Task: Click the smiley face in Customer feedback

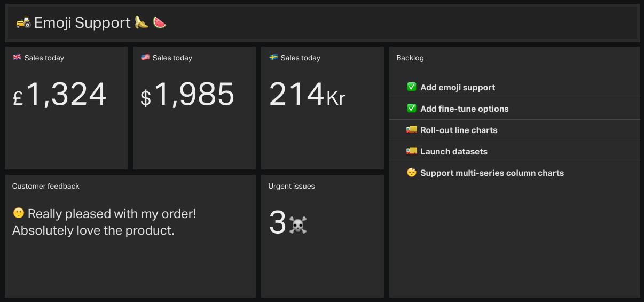Action: tap(19, 213)
